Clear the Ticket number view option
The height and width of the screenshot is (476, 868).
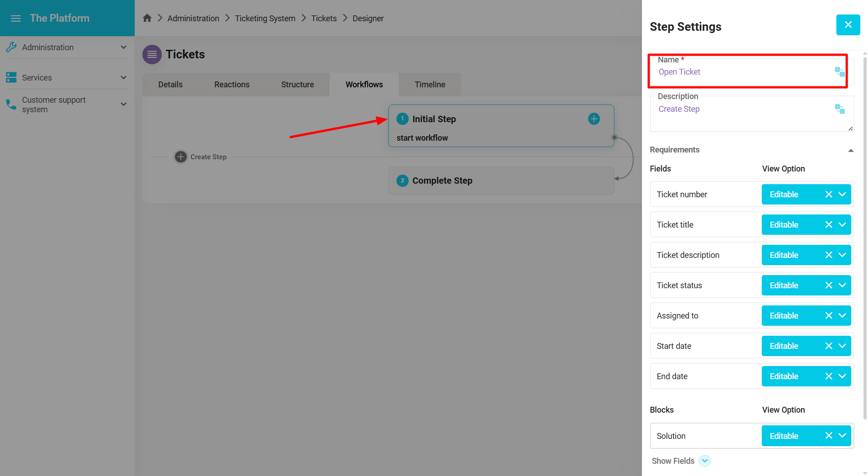point(828,195)
